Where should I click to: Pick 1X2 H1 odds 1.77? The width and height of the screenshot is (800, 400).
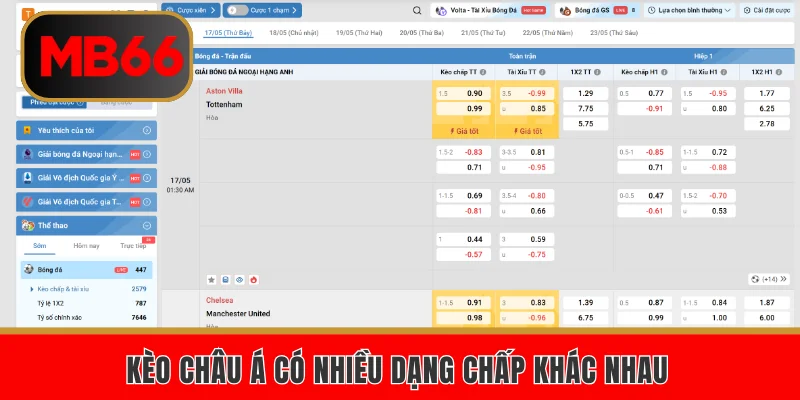[767, 93]
